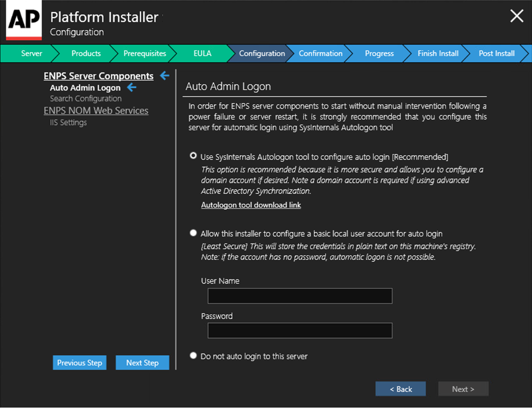The width and height of the screenshot is (532, 408).
Task: Close the Platform Installer window
Action: click(x=517, y=16)
